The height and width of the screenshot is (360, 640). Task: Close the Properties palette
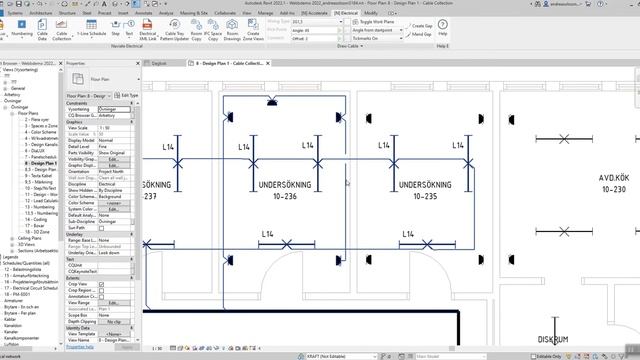click(138, 63)
